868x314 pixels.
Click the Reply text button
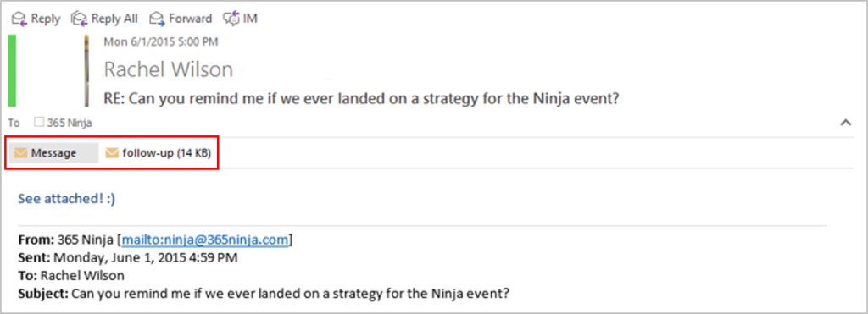[46, 19]
